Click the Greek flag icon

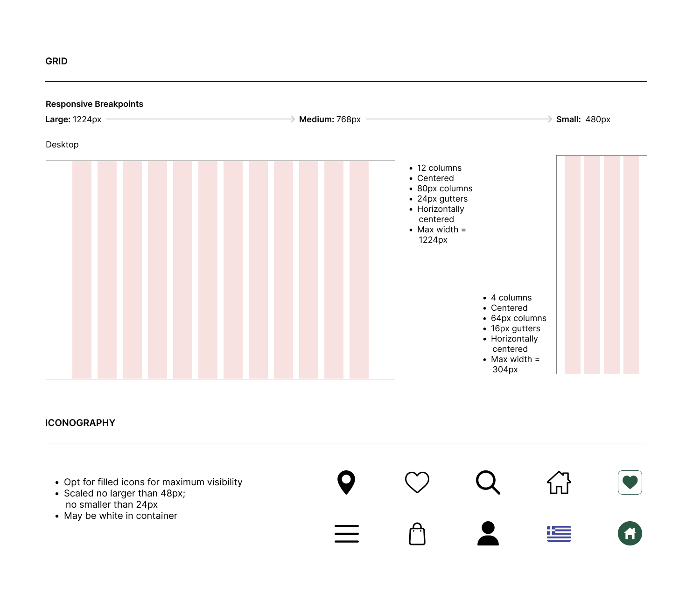(559, 533)
